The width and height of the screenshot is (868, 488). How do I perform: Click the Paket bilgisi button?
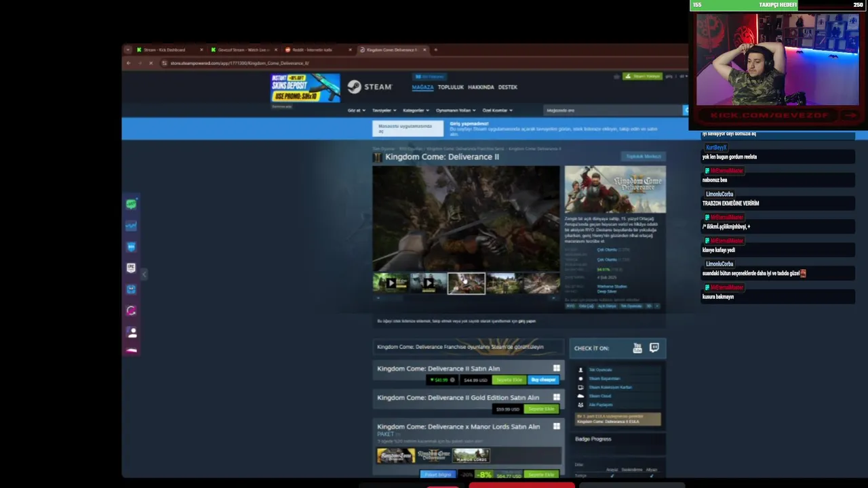(437, 474)
